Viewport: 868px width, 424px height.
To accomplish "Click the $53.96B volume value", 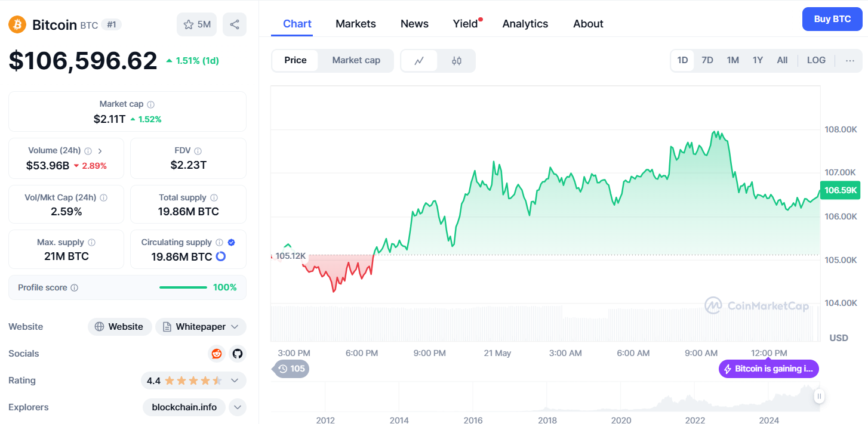I will click(x=48, y=165).
